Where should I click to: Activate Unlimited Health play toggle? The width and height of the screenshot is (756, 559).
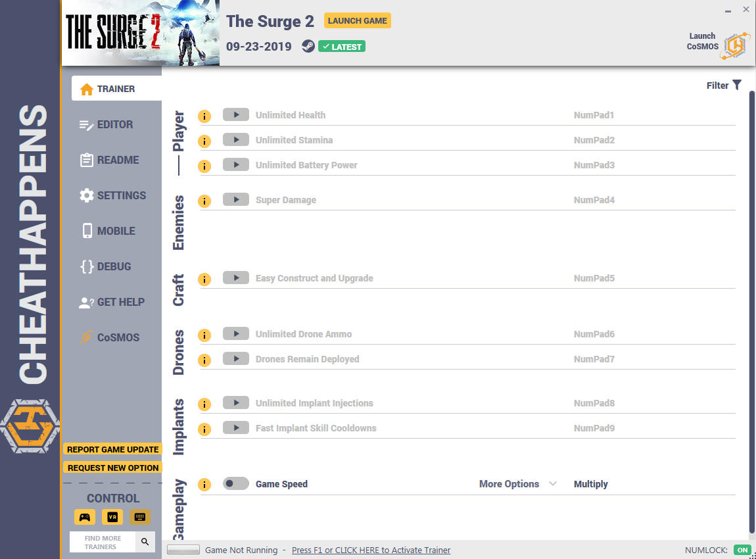tap(236, 115)
